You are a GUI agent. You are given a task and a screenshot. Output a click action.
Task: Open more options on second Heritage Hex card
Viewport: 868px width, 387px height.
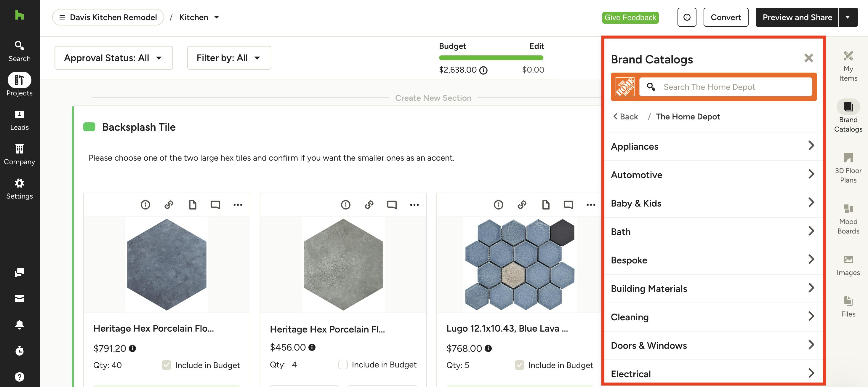click(414, 205)
